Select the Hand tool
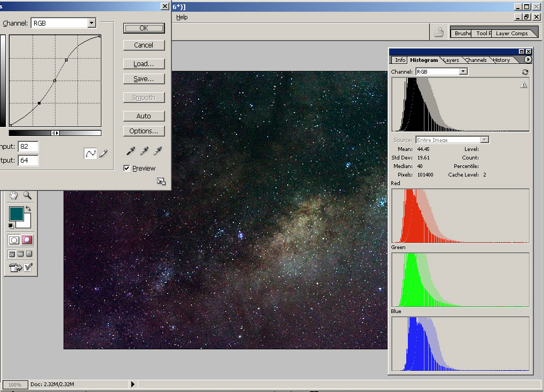This screenshot has width=544, height=392. (13, 195)
